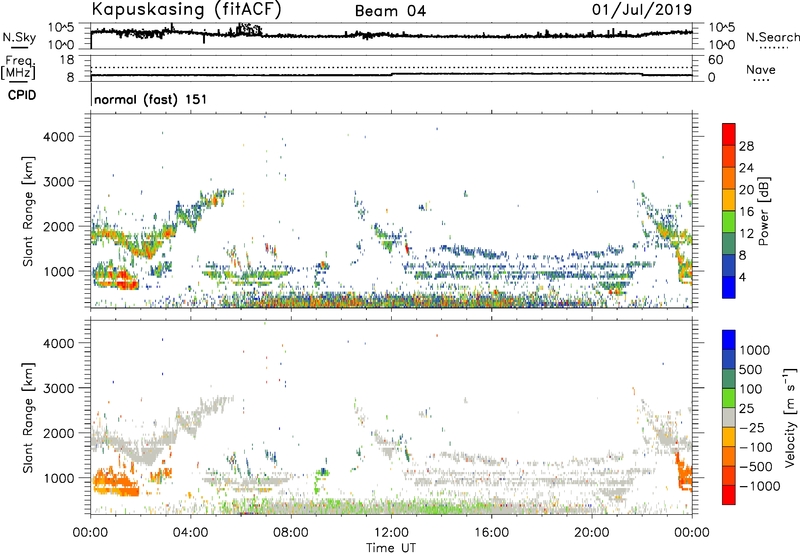Click the 60 tick on the Nave axis
The width and height of the screenshot is (800, 554).
pyautogui.click(x=716, y=60)
